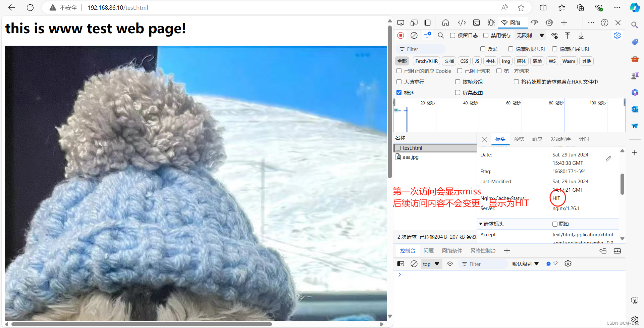This screenshot has height=328, width=644.
Task: Select the aaa.jpg request row
Action: coord(435,157)
